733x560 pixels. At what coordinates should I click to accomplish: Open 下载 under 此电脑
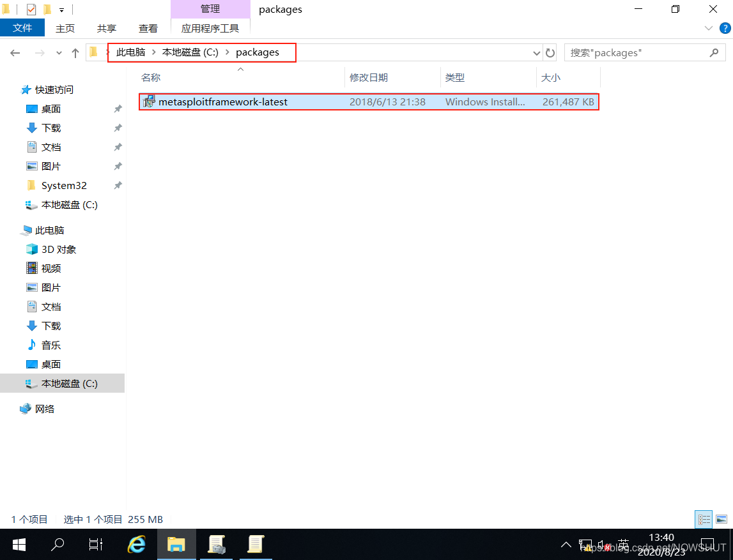[51, 326]
